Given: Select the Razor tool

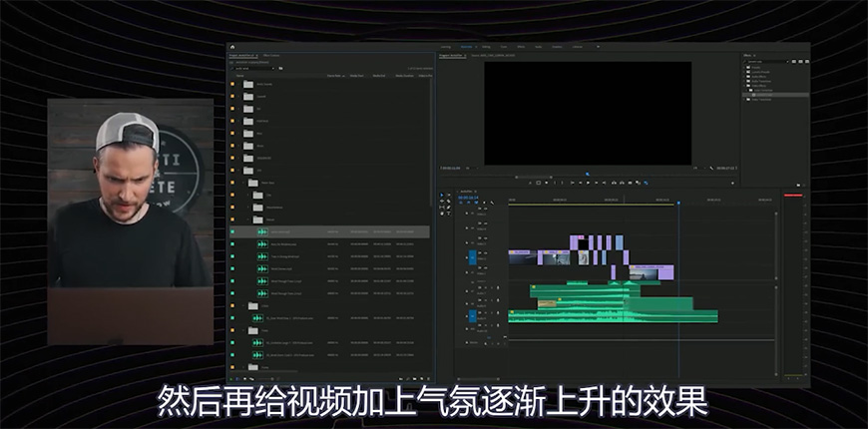Looking at the screenshot, I should (449, 202).
